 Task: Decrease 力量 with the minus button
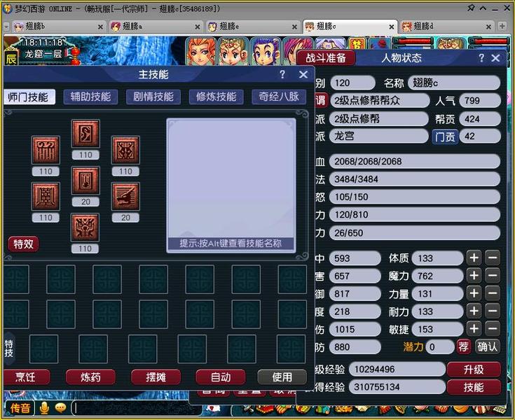(493, 293)
